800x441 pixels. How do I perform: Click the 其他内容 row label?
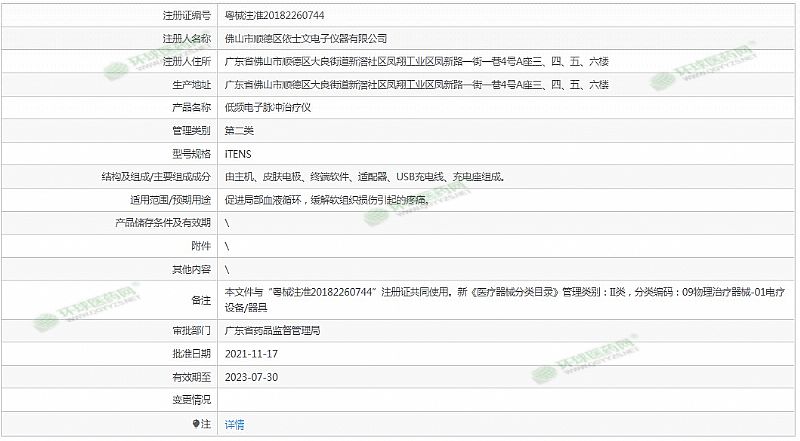tap(190, 270)
